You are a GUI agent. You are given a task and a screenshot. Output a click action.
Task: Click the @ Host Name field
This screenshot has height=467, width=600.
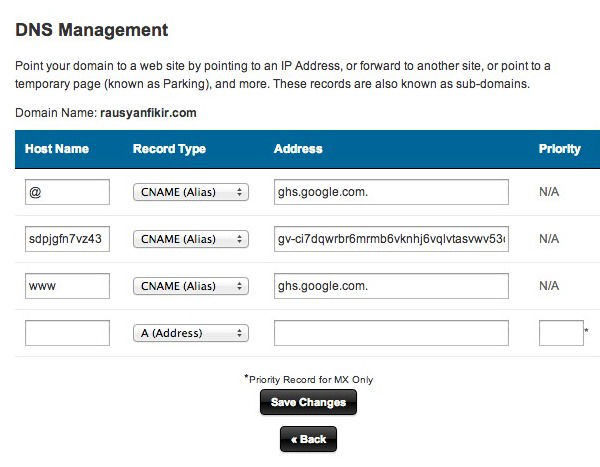click(x=67, y=192)
